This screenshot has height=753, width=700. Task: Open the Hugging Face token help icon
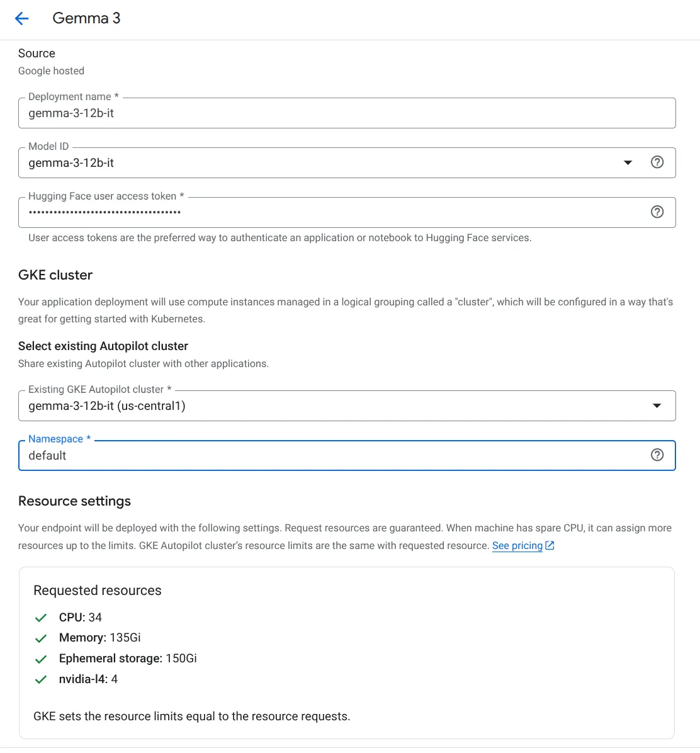coord(657,212)
